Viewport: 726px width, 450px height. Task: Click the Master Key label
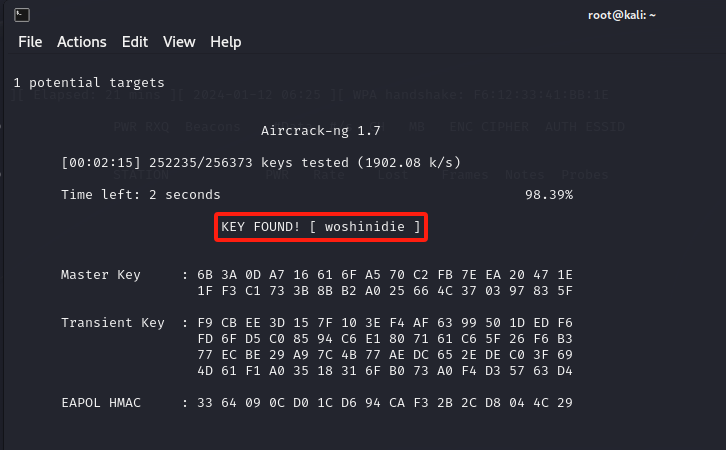101,274
